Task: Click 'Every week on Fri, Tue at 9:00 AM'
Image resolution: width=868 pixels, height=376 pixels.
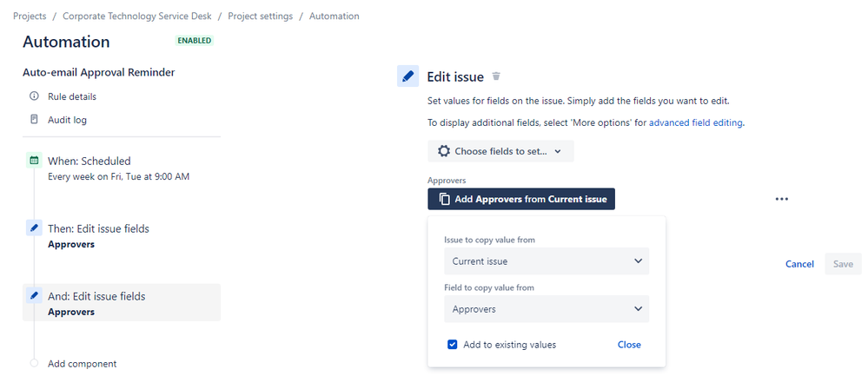Action: point(118,177)
